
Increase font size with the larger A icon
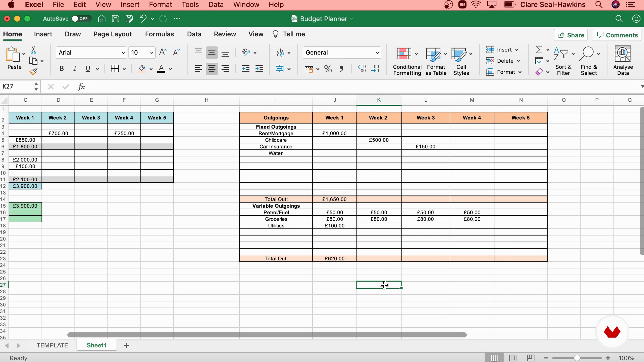pos(163,52)
